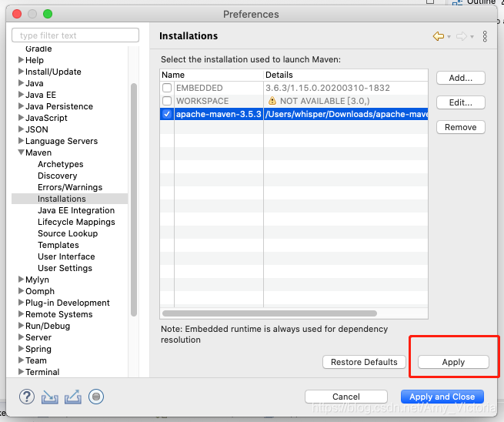This screenshot has height=422, width=504.
Task: Click the back navigation arrow icon
Action: pyautogui.click(x=439, y=36)
